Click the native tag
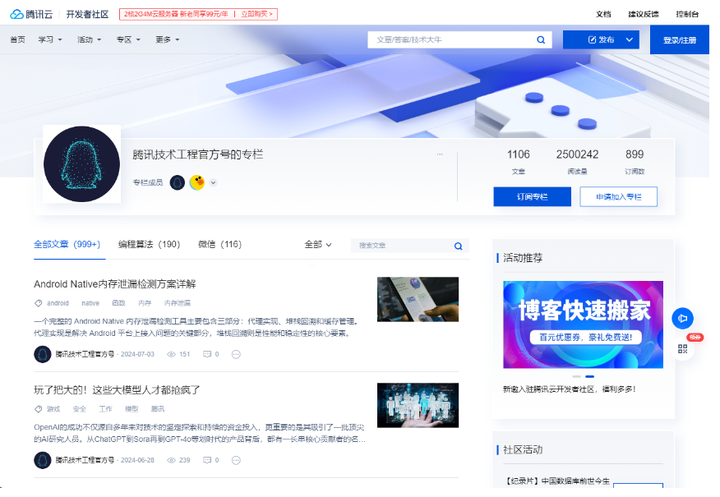This screenshot has height=497, width=720. pyautogui.click(x=90, y=303)
